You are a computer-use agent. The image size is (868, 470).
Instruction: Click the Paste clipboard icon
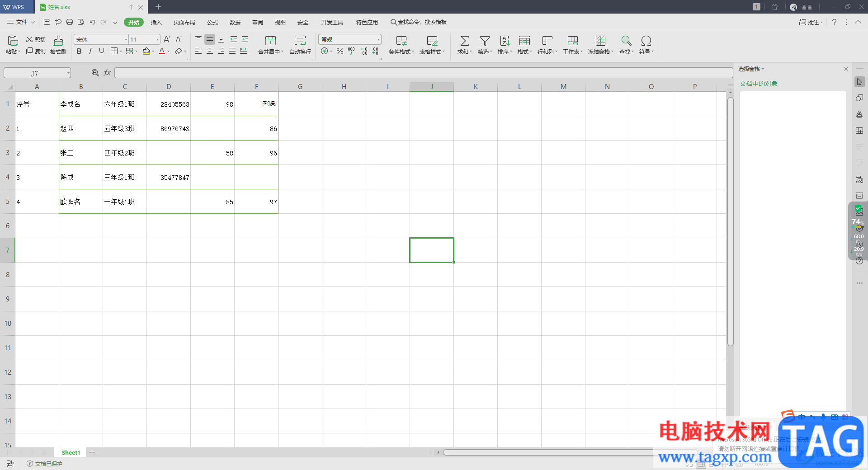[13, 41]
